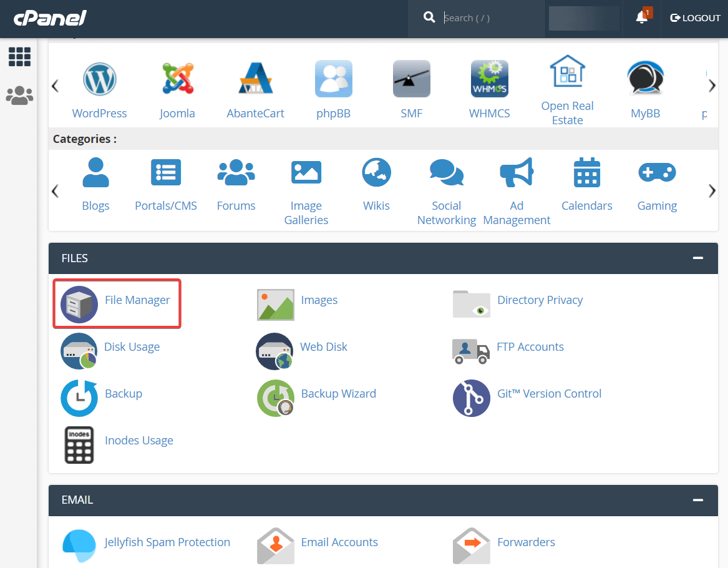Open the Open Real Estate icon

point(567,71)
